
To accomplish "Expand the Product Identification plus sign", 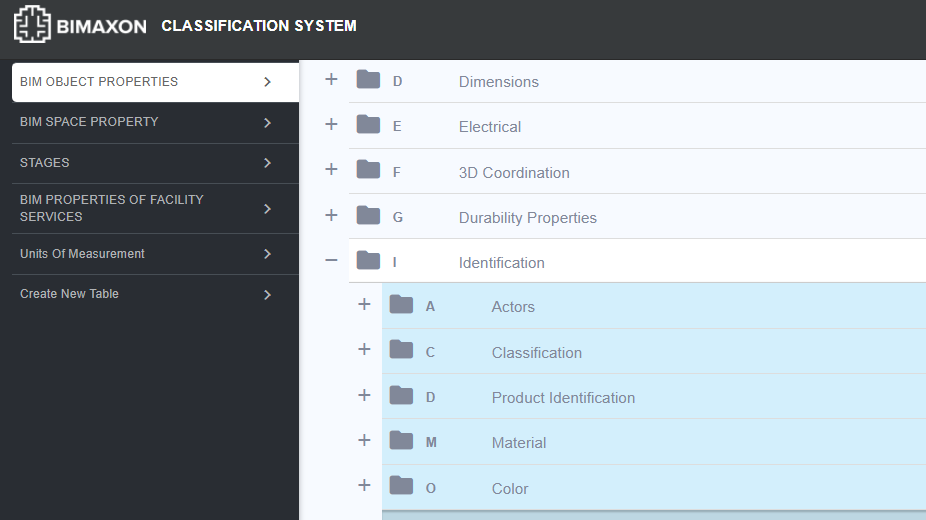I will click(364, 395).
